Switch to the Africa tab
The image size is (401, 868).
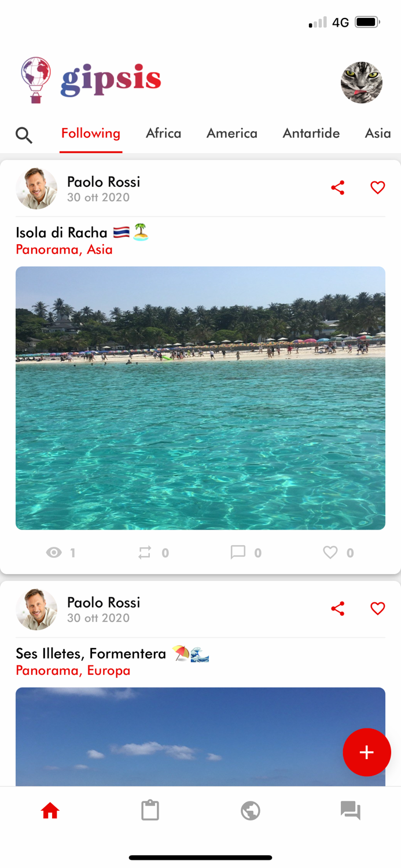pos(164,133)
